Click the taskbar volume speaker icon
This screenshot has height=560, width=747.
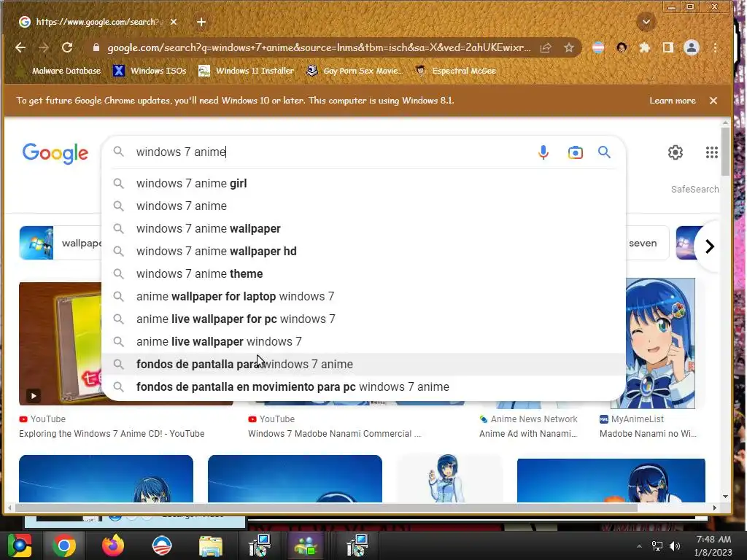pyautogui.click(x=675, y=546)
